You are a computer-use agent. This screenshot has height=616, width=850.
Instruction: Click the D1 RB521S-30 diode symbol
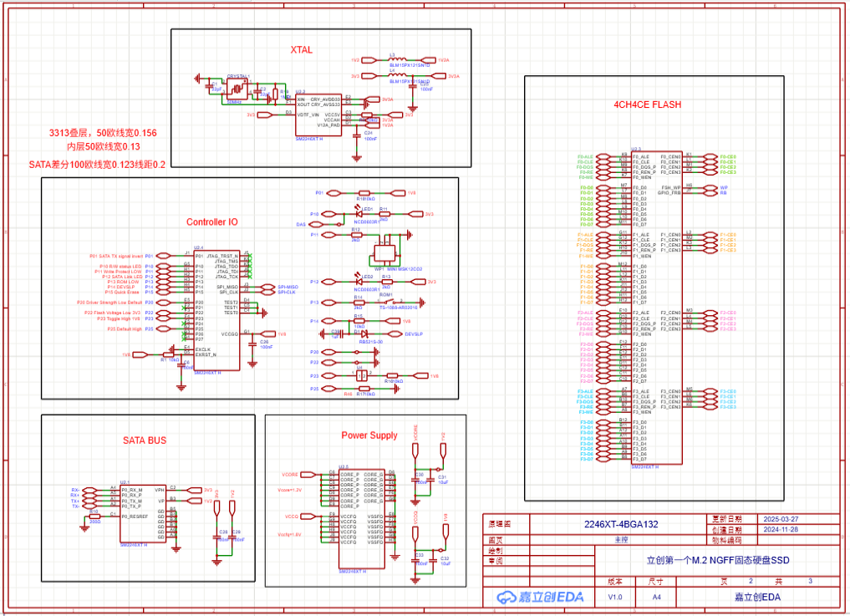(364, 333)
